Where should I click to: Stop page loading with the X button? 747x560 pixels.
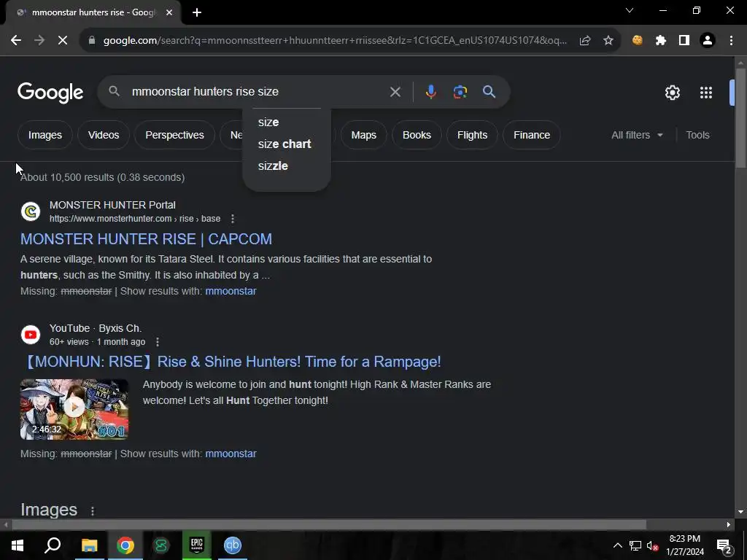(x=63, y=41)
